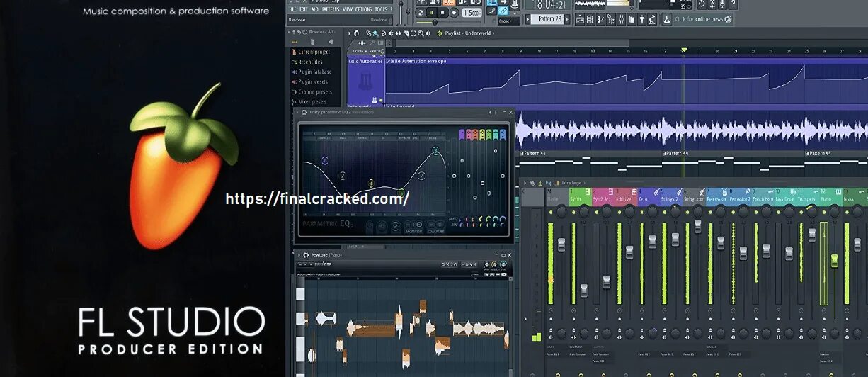This screenshot has width=868, height=377.
Task: Toggle the magnet snap icon in Playlist toolbar
Action: 356,33
